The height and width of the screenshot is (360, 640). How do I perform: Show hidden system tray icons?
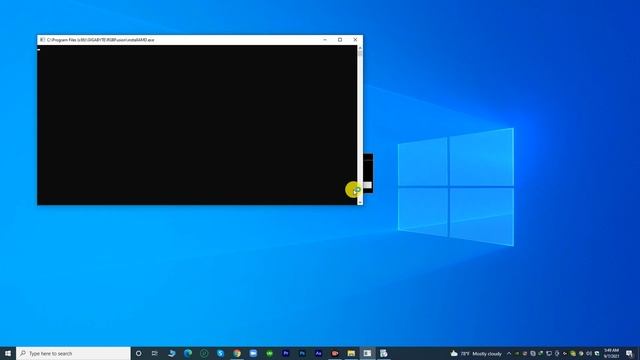click(509, 353)
